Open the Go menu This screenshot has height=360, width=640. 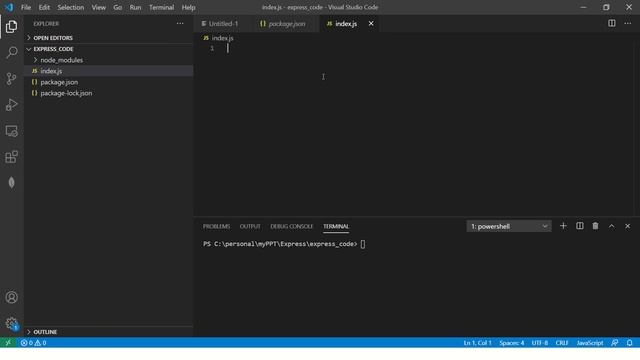(x=118, y=7)
